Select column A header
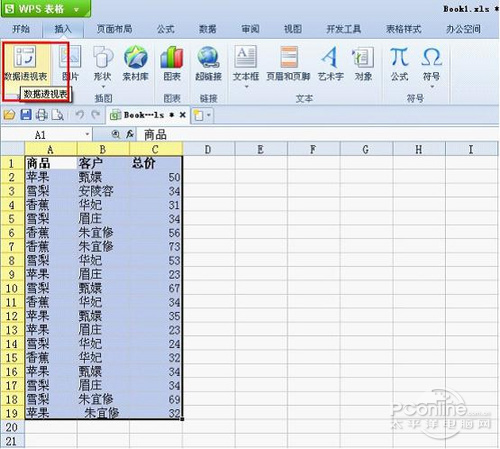 tap(51, 150)
